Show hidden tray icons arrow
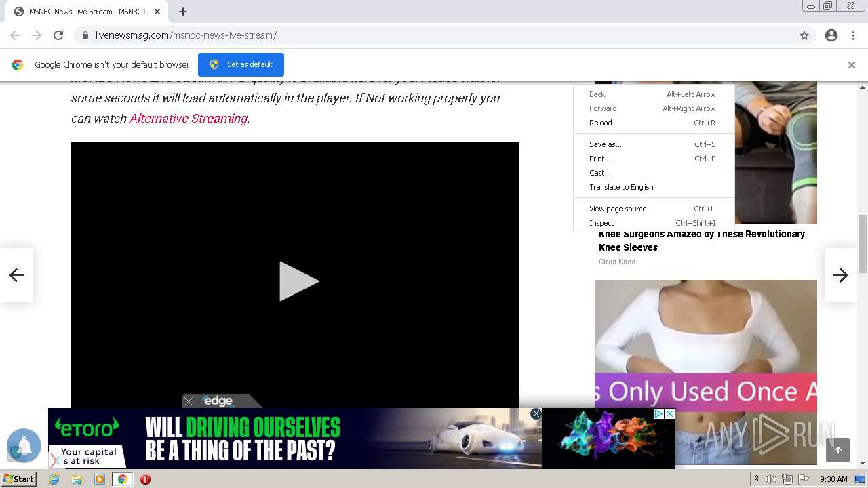Screen dimensions: 868x488 point(756,479)
